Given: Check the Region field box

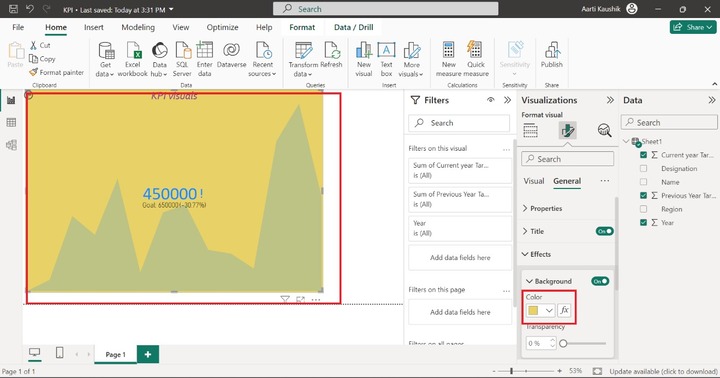Looking at the screenshot, I should (x=643, y=209).
